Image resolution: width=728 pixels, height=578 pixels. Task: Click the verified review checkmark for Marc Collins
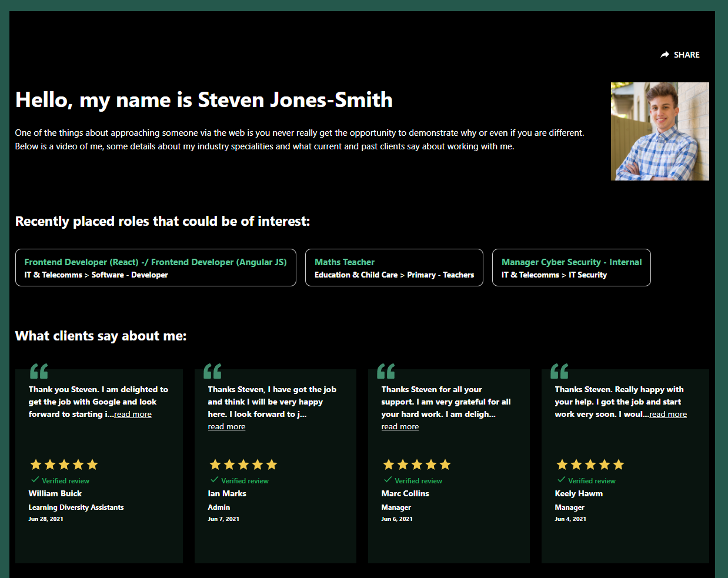[388, 480]
